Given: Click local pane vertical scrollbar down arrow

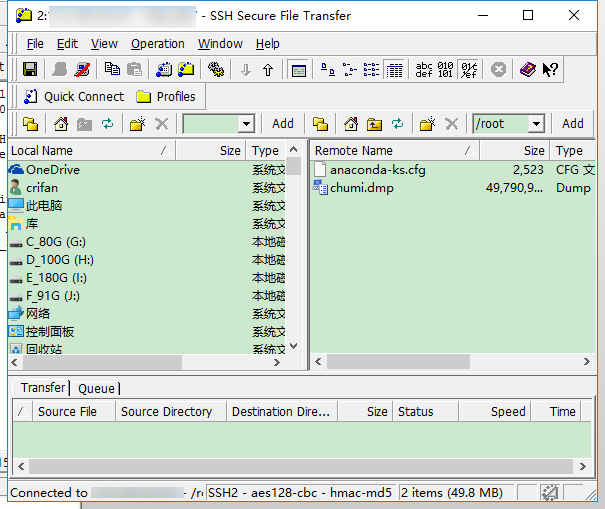Looking at the screenshot, I should [294, 346].
